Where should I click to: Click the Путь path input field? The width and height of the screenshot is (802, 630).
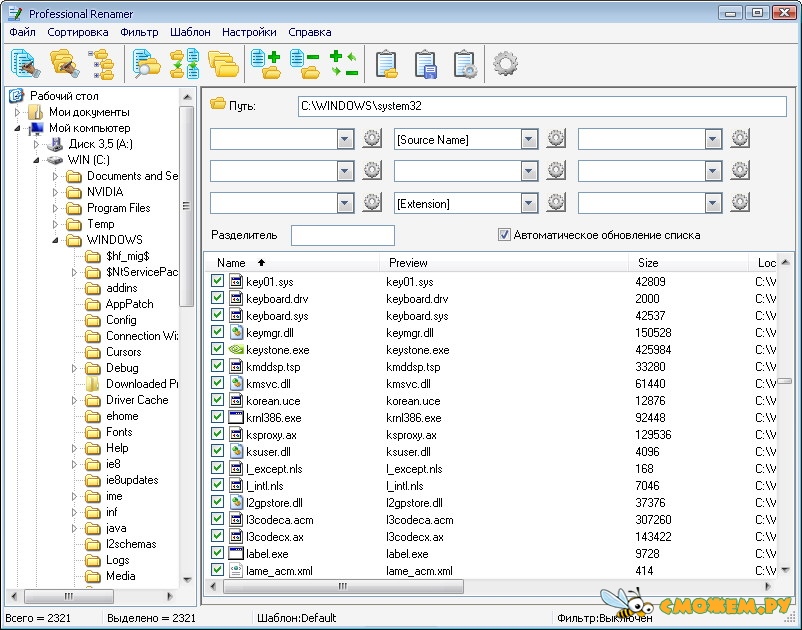click(542, 106)
